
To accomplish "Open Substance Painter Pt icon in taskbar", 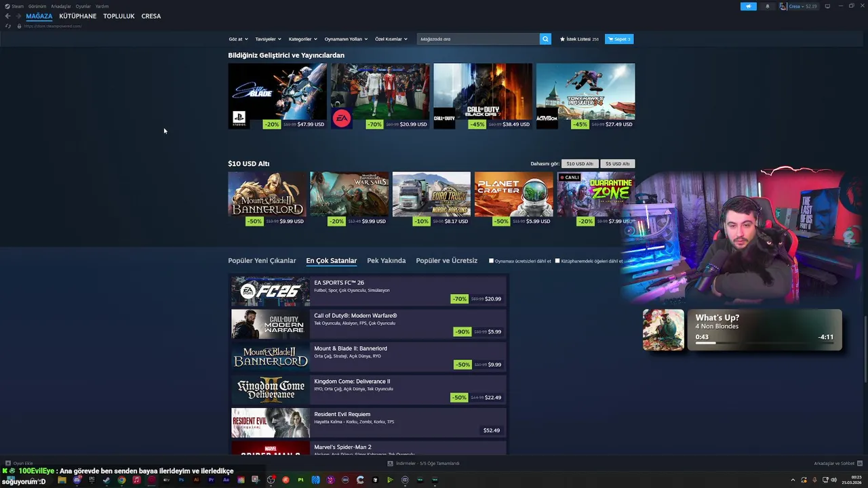I will click(x=300, y=480).
